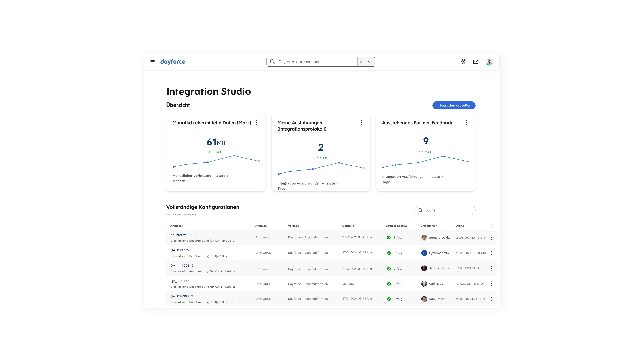Open options for Ausstehendes Partner-Feedback card
Viewport: 644px width, 362px height.
point(466,122)
